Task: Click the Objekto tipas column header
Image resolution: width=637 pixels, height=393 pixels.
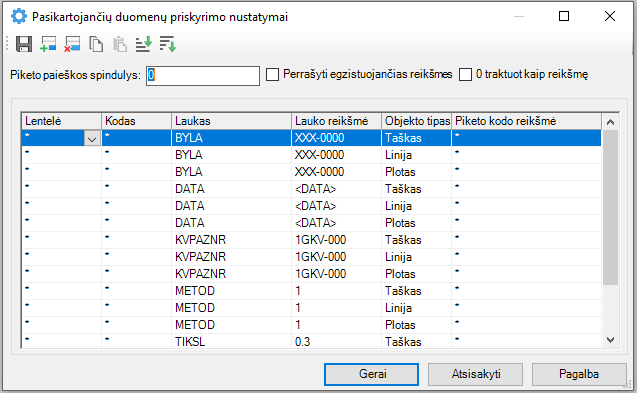Action: tap(416, 121)
